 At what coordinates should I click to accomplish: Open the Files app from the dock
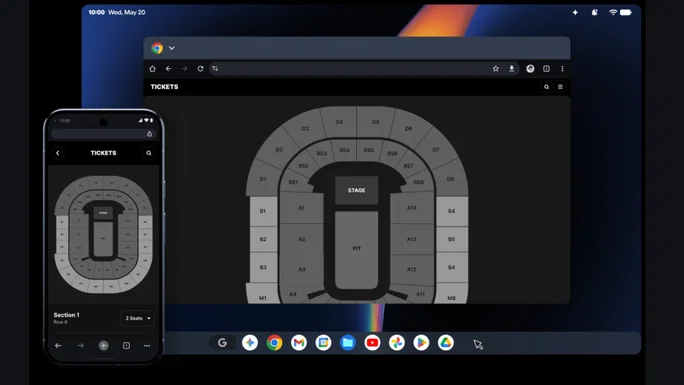point(348,343)
